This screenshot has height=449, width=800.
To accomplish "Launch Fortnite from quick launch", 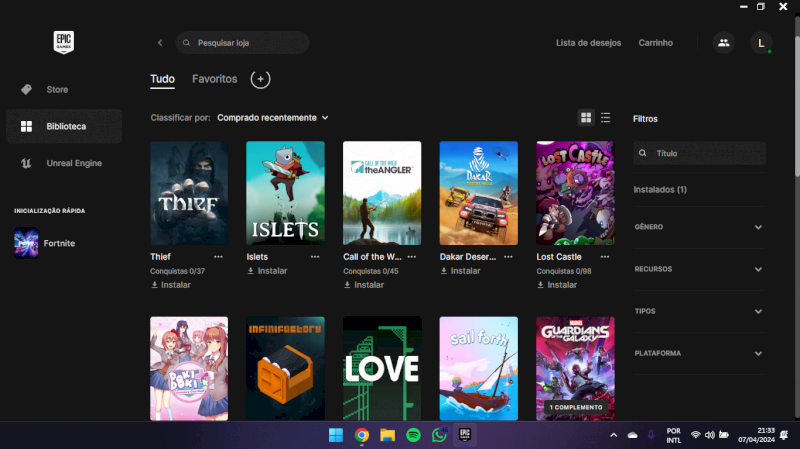I will point(59,243).
